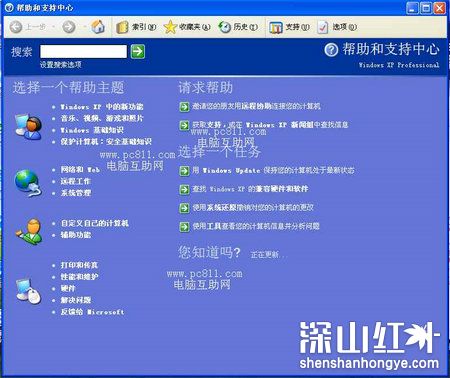Image resolution: width=450 pixels, height=378 pixels.
Task: Open topic 辅助功能
Action: [76, 235]
